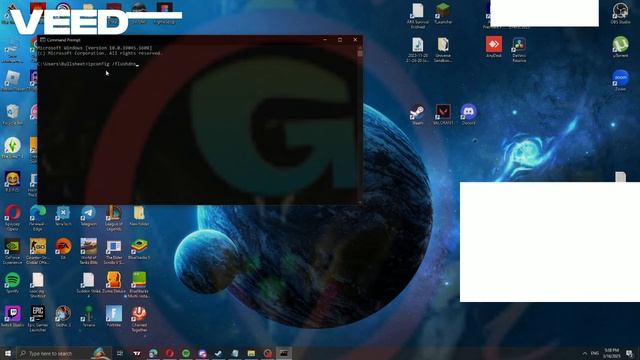640x360 pixels.
Task: Click the Command Prompt vertical scrollbar
Action: coord(360,124)
